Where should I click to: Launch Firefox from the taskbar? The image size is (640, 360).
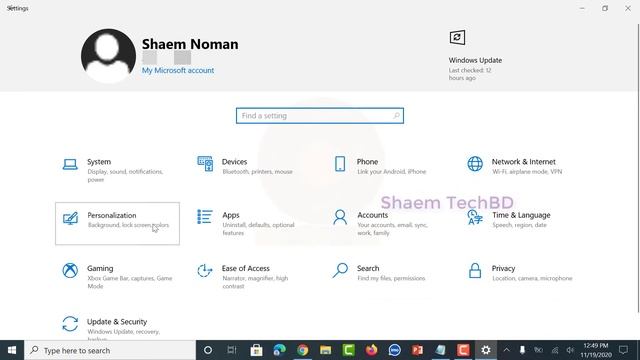tap(371, 350)
